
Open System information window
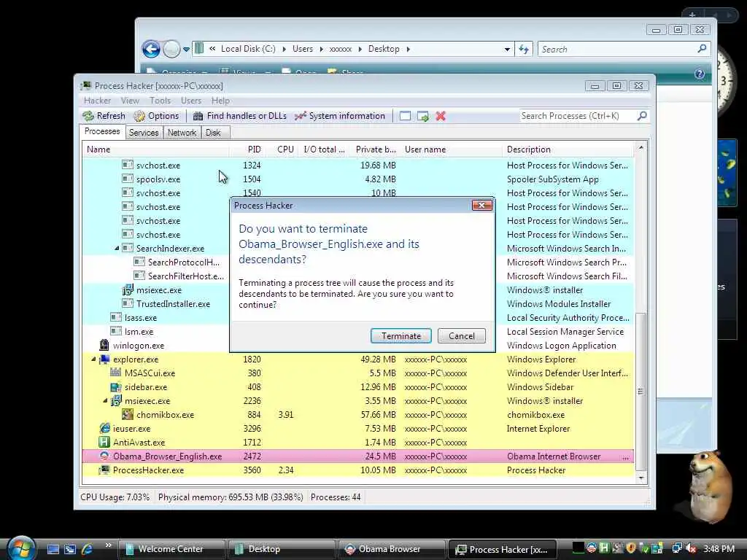(340, 116)
